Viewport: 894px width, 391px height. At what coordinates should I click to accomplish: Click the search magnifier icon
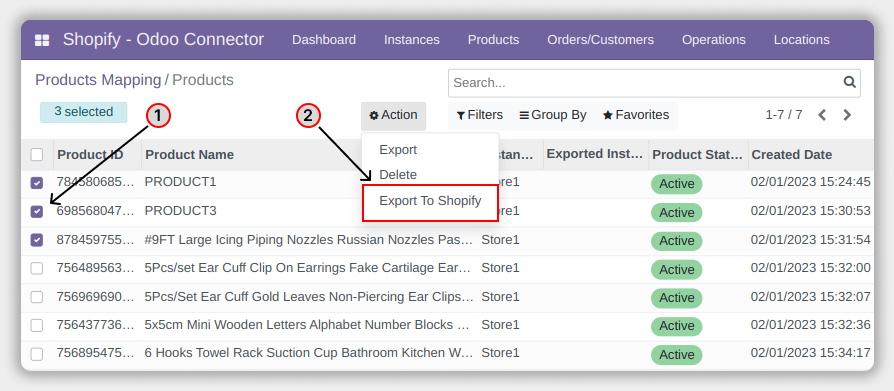[x=850, y=82]
